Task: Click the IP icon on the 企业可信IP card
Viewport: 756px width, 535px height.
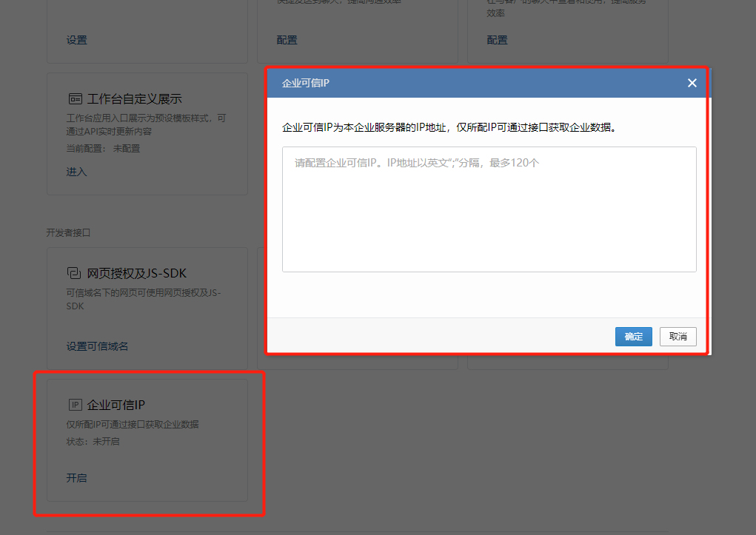Action: (x=76, y=405)
